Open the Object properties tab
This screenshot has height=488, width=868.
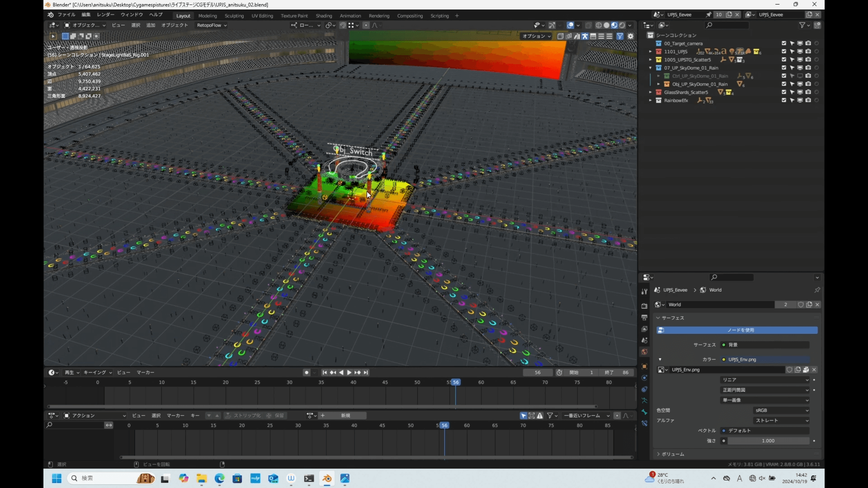coord(644,366)
